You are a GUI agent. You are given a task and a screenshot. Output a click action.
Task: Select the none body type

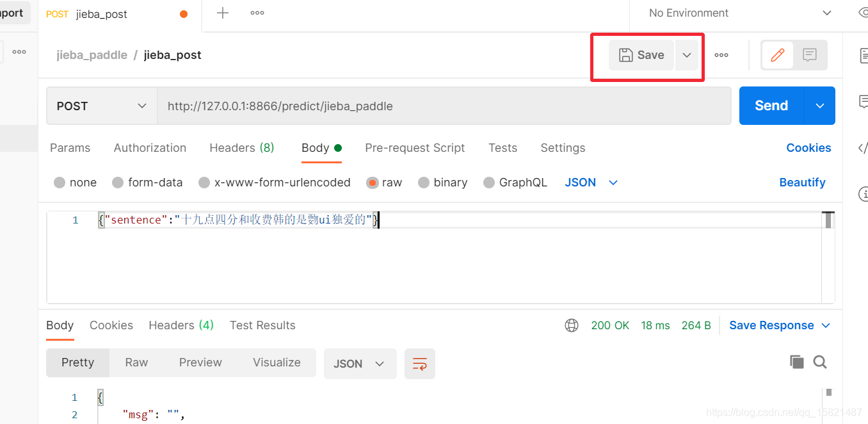point(76,183)
